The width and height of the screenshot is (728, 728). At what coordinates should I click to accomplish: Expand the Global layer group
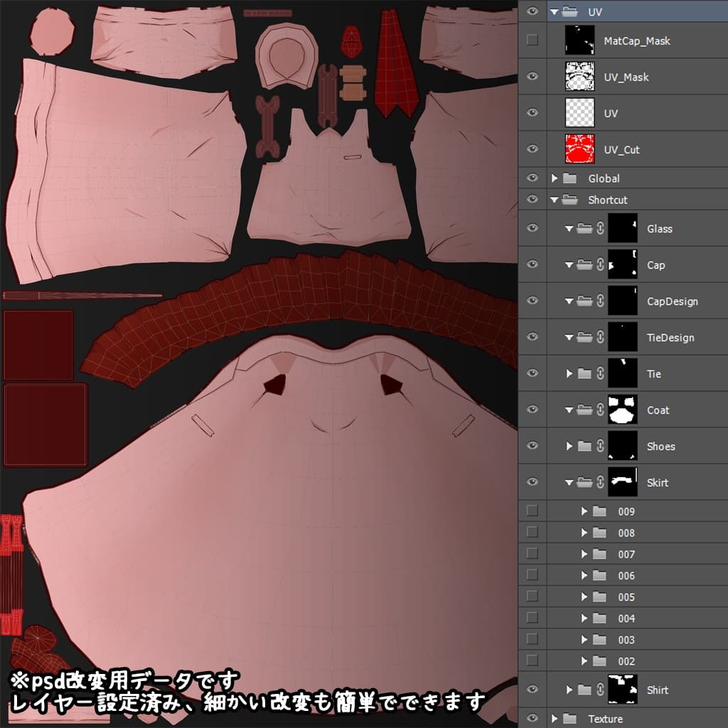click(x=555, y=178)
